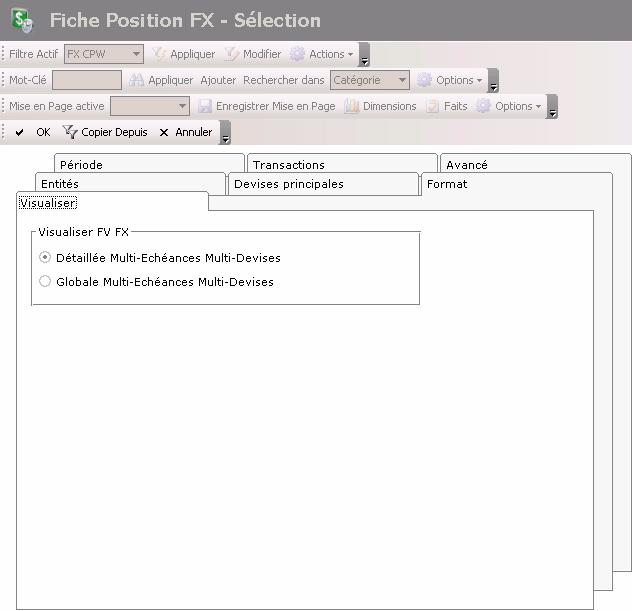
Task: Expand the Mise en Page active dropdown
Action: (182, 106)
